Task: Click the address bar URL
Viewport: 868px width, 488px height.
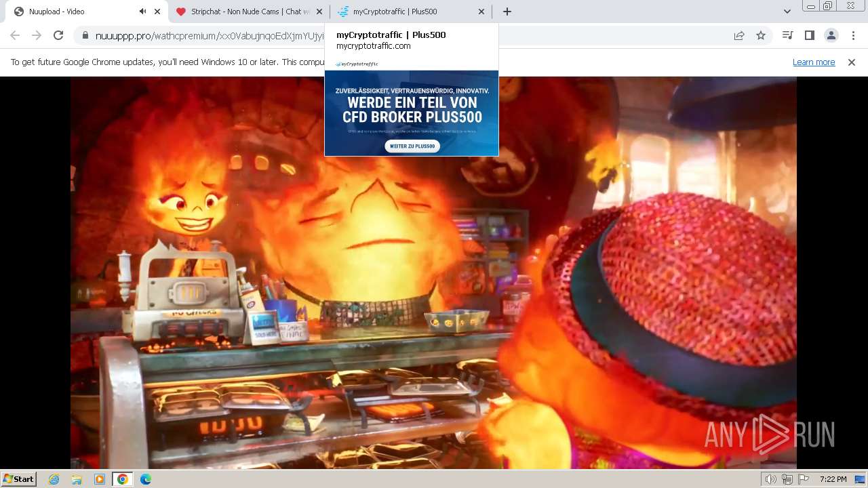Action: (210, 36)
